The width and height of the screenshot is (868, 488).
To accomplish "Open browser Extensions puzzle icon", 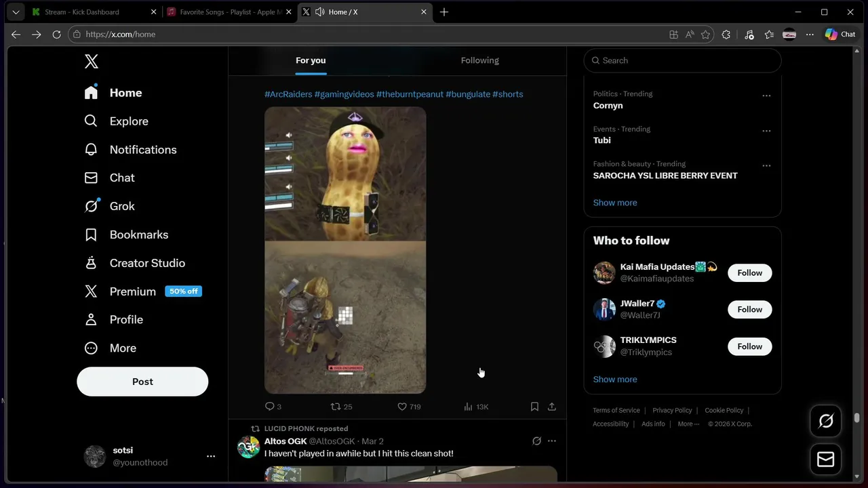I will pyautogui.click(x=726, y=35).
